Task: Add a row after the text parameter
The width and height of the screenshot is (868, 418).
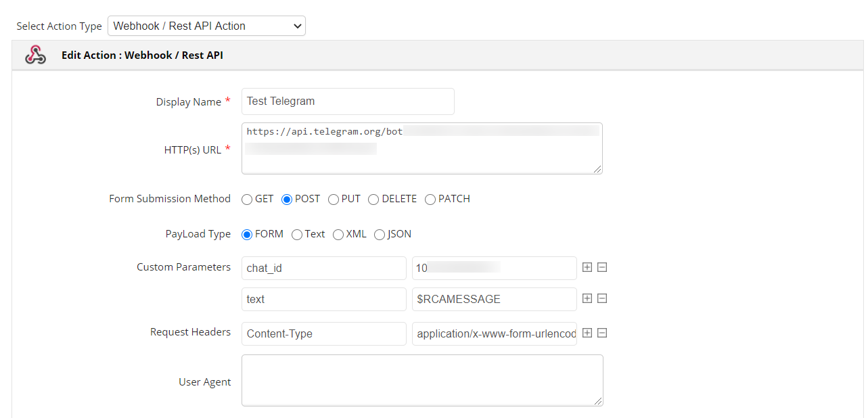Action: [587, 298]
